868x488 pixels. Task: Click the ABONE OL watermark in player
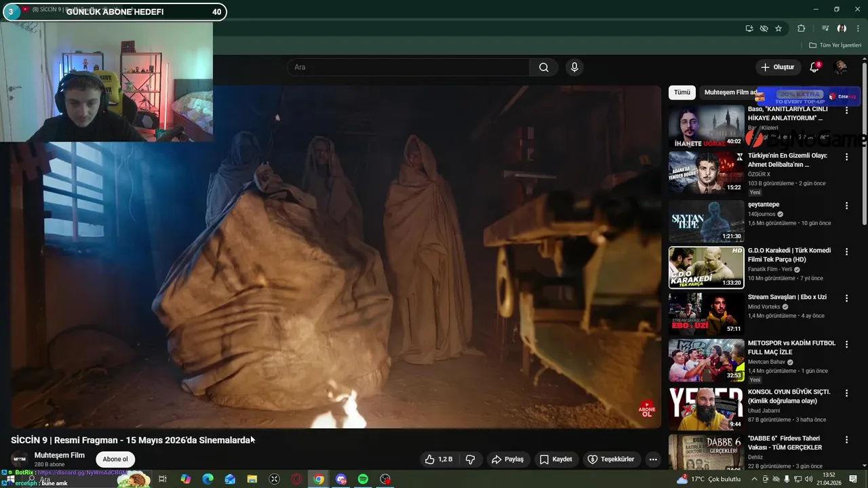coord(647,409)
